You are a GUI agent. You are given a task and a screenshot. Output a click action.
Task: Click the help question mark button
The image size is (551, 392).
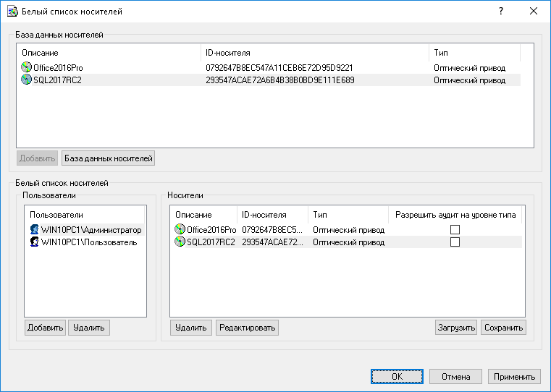point(500,12)
